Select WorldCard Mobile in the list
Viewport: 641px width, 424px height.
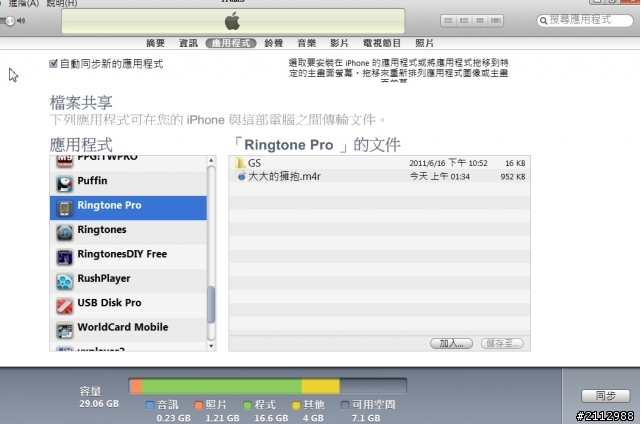pyautogui.click(x=128, y=330)
